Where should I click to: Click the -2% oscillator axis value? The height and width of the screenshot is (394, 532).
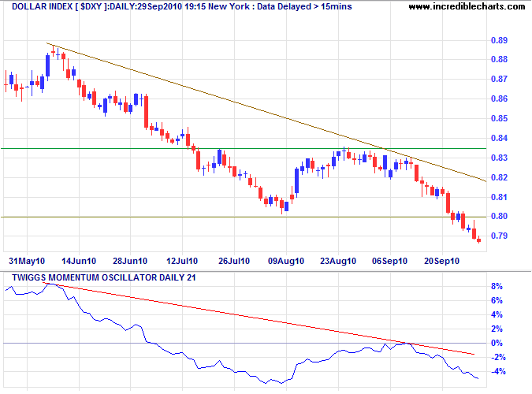pos(498,357)
